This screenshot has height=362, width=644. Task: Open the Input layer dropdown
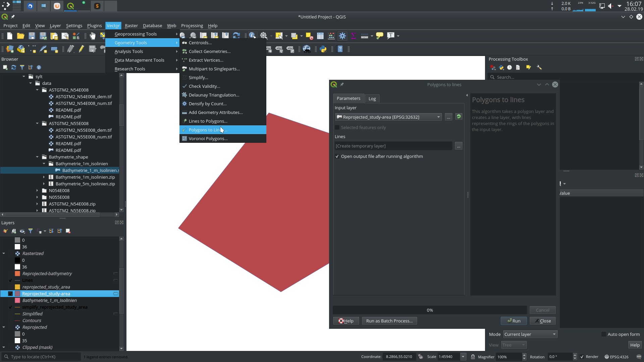point(437,117)
